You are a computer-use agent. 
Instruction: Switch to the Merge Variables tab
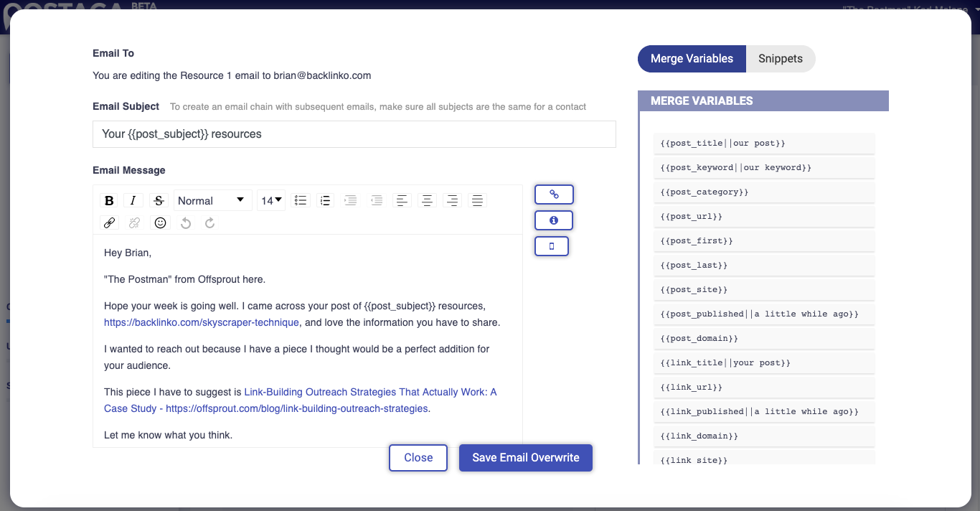[692, 59]
